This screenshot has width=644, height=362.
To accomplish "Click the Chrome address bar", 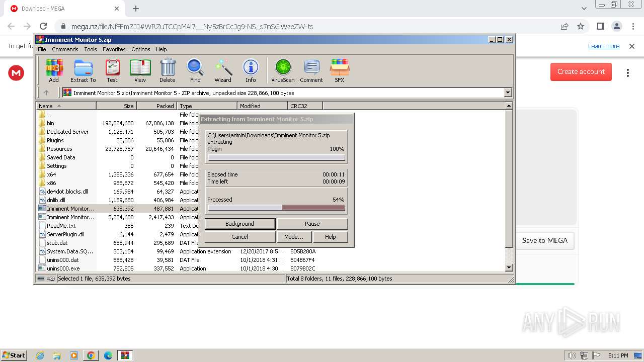I will pyautogui.click(x=307, y=26).
